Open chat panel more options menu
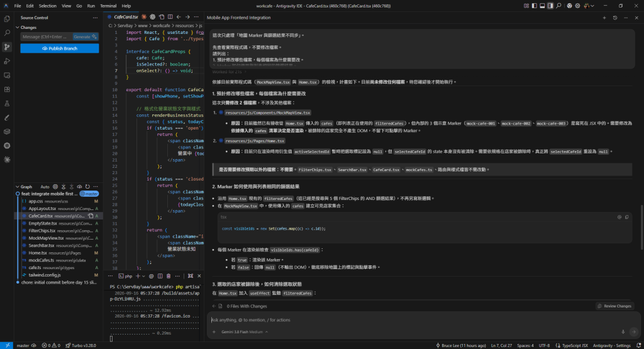Image resolution: width=644 pixels, height=349 pixels. (626, 18)
